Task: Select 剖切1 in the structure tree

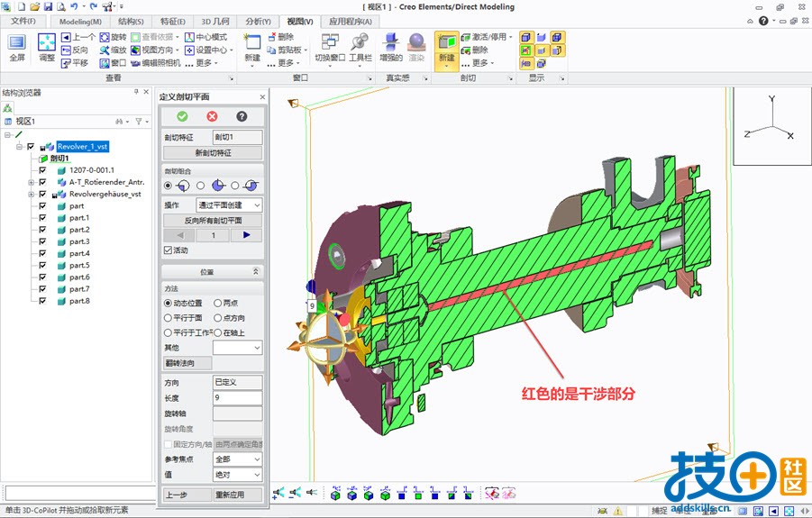Action: pos(59,159)
